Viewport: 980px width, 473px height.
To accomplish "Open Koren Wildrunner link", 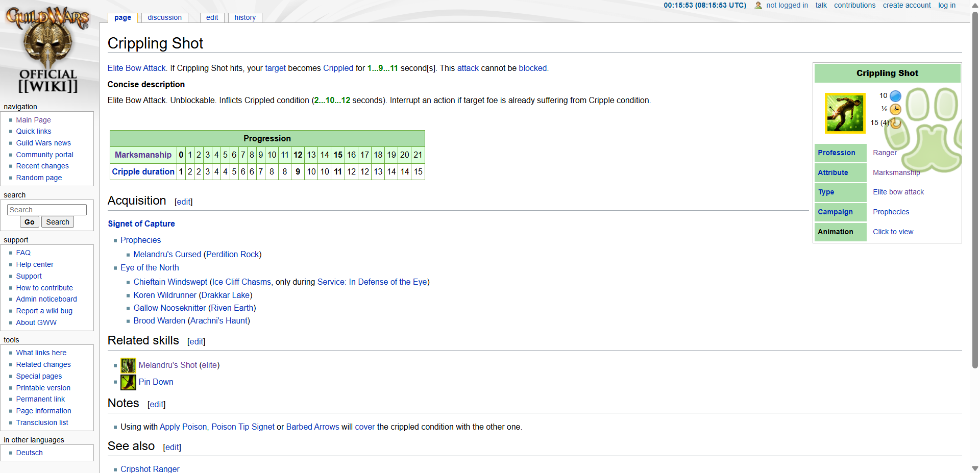I will (165, 295).
